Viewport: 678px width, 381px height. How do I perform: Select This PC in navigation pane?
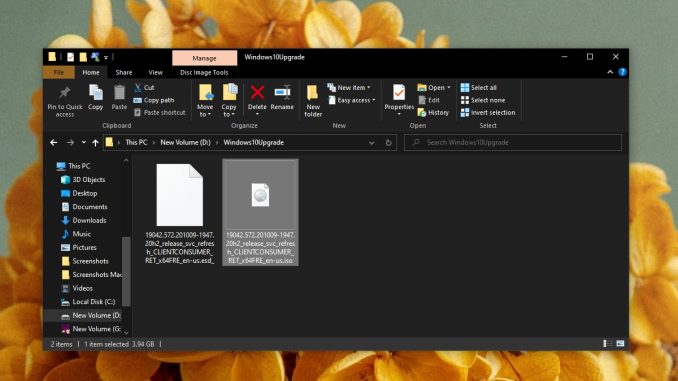(x=74, y=166)
